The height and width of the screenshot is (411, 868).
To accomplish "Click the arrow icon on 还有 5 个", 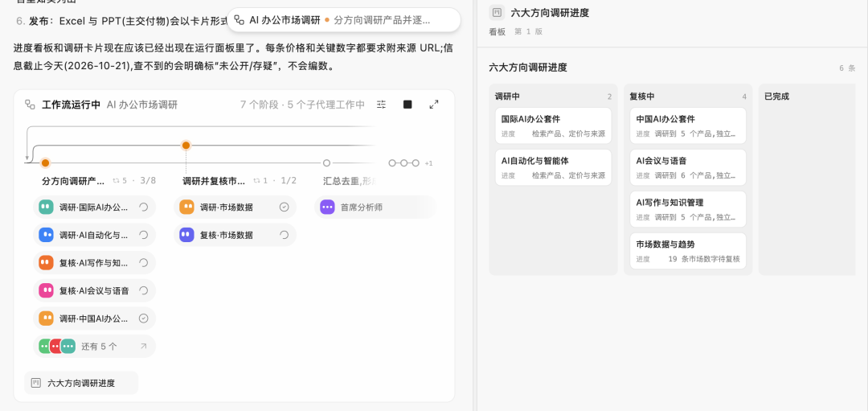I will click(x=143, y=346).
